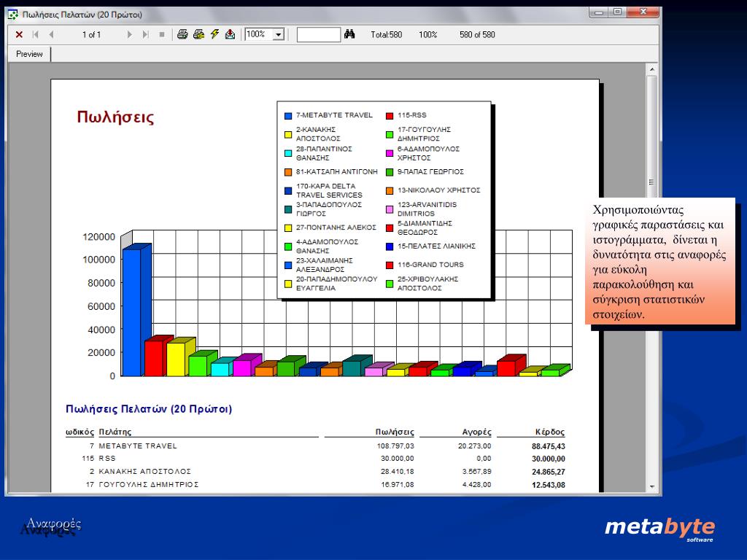Select the Preview tab

coord(29,54)
